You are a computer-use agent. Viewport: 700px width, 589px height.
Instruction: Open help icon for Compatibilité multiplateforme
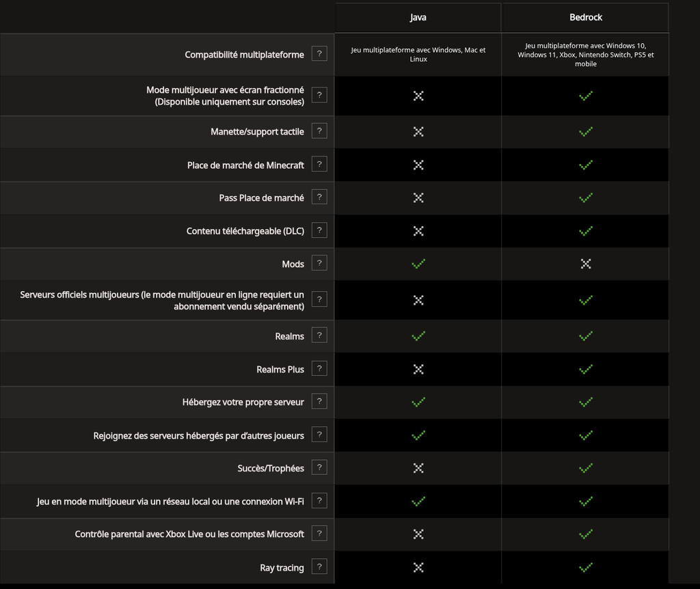pyautogui.click(x=319, y=54)
